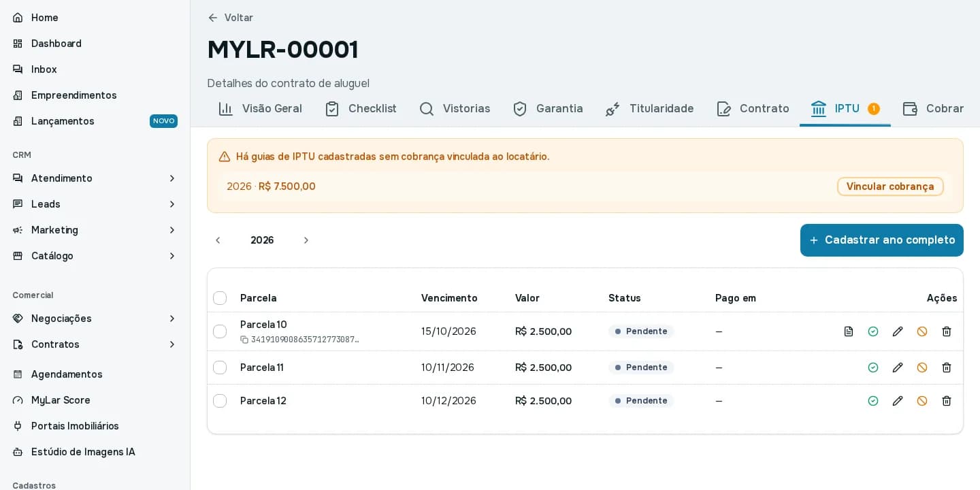The image size is (980, 490).
Task: Edit Parcela 10 with the pencil icon
Action: tap(898, 331)
